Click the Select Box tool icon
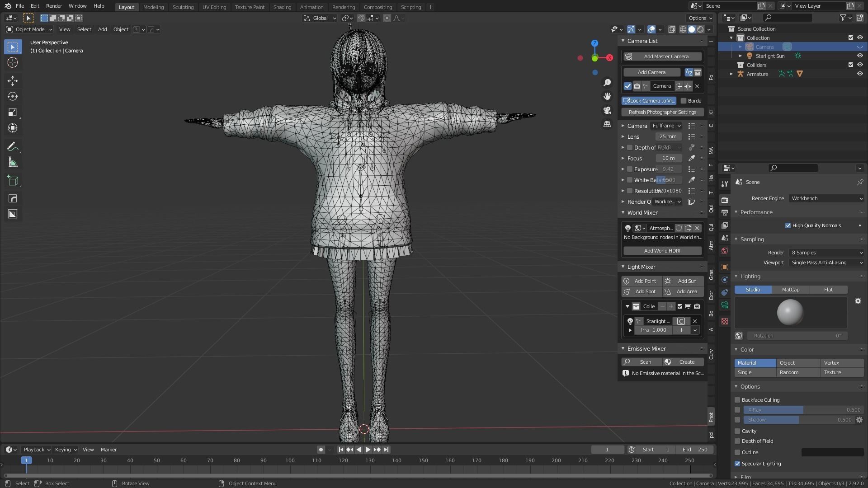Viewport: 868px width, 488px height. (x=13, y=47)
